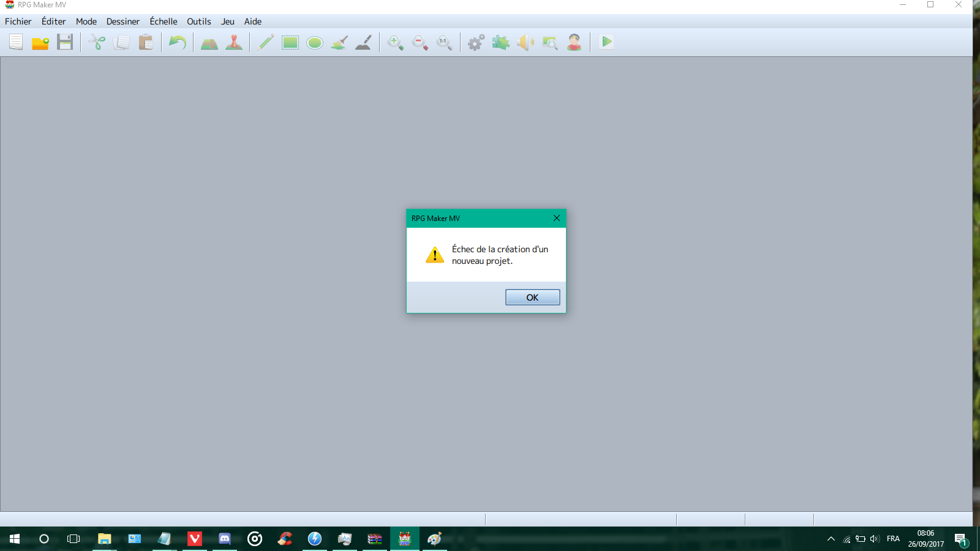Click the RPG Maker MV taskbar icon
The width and height of the screenshot is (980, 551).
point(405,539)
